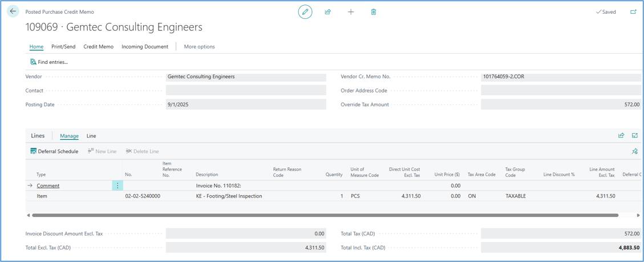Image resolution: width=644 pixels, height=262 pixels.
Task: Click the Saved status indicator
Action: tap(606, 12)
